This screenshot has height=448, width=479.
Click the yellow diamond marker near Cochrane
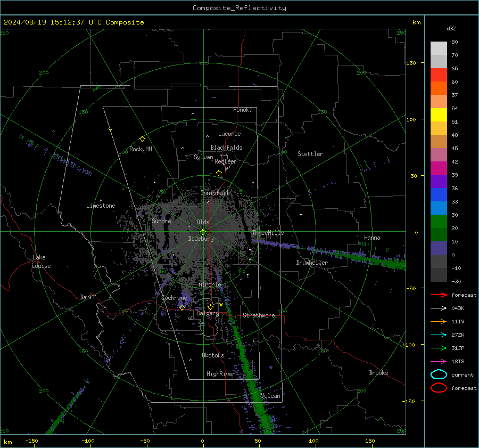[x=183, y=307]
